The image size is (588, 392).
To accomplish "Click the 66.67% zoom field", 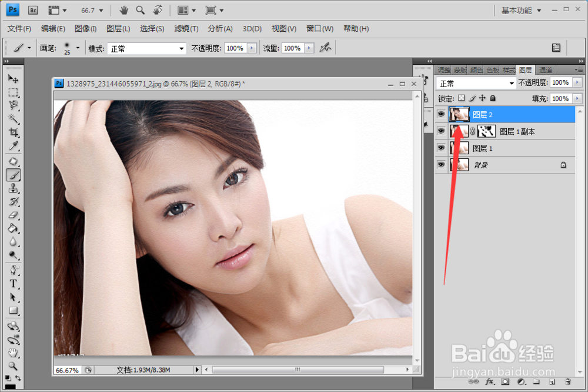I will [68, 370].
